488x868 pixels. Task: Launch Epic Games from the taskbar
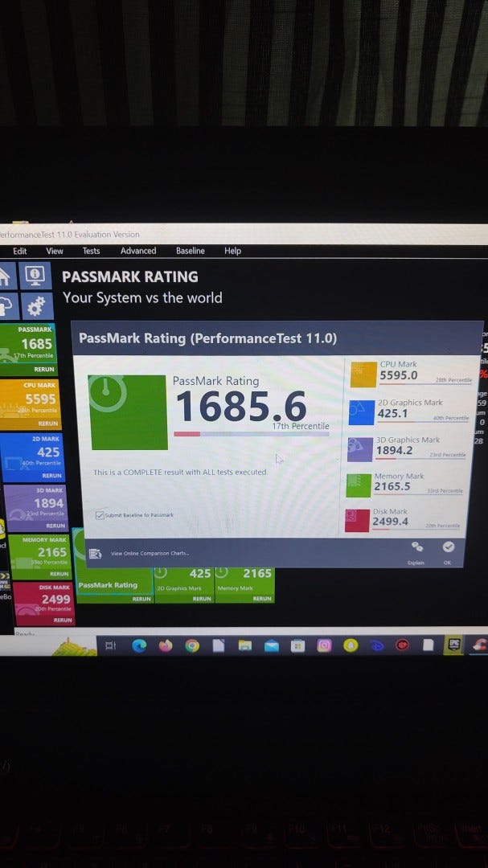point(454,645)
